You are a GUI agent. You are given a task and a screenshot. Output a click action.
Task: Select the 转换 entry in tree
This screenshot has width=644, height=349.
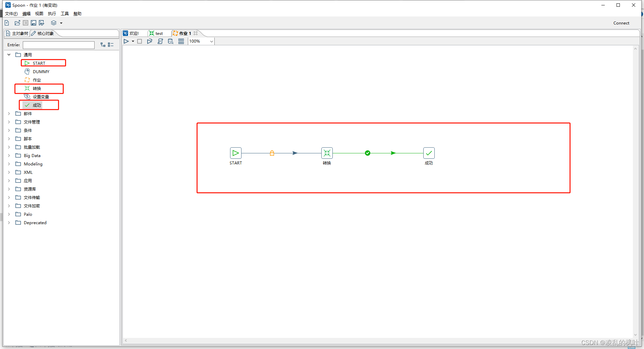pos(37,88)
